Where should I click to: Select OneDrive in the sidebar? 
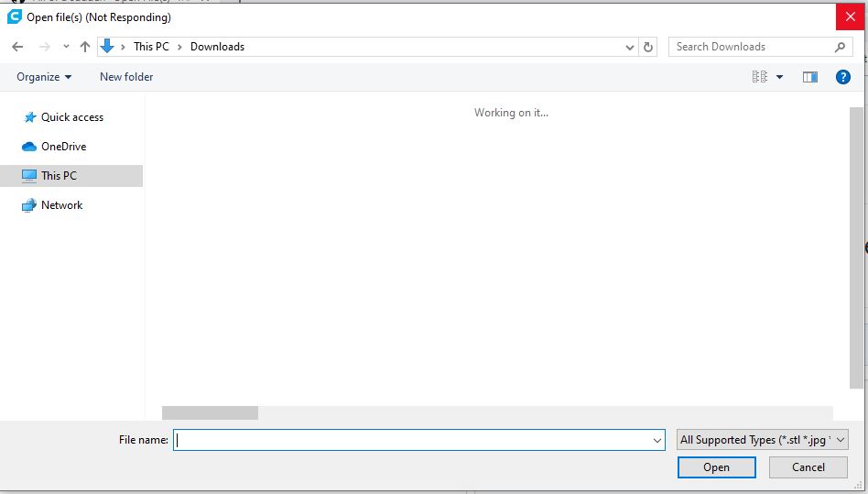click(x=64, y=147)
